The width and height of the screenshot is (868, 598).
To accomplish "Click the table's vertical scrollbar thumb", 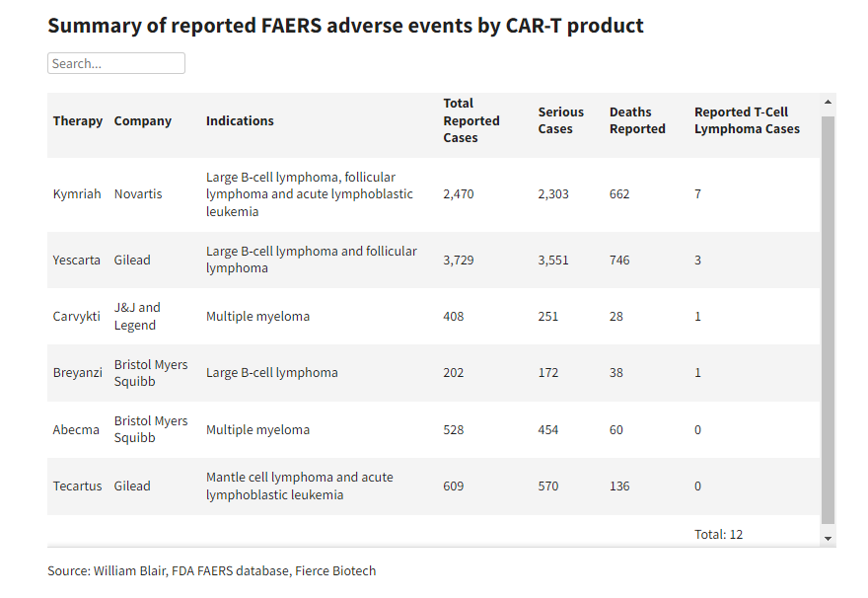I will (828, 316).
